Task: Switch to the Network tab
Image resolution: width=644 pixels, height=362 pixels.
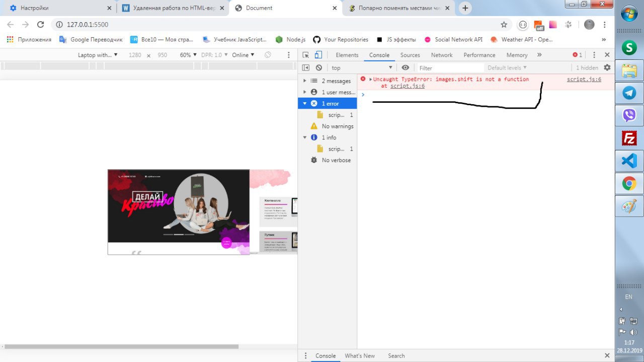Action: [x=442, y=55]
